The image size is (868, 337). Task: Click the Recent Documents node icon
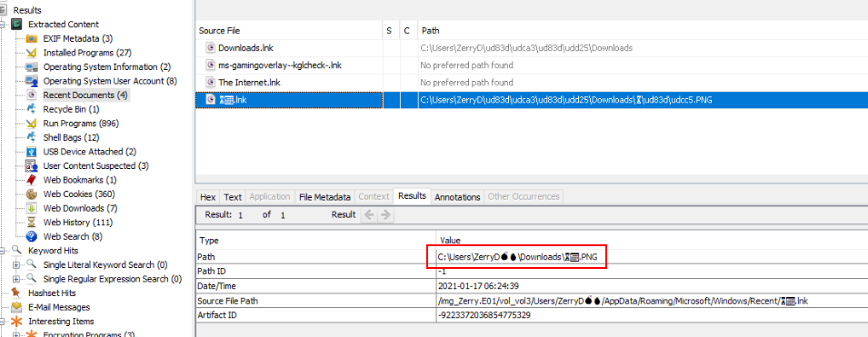coord(32,95)
